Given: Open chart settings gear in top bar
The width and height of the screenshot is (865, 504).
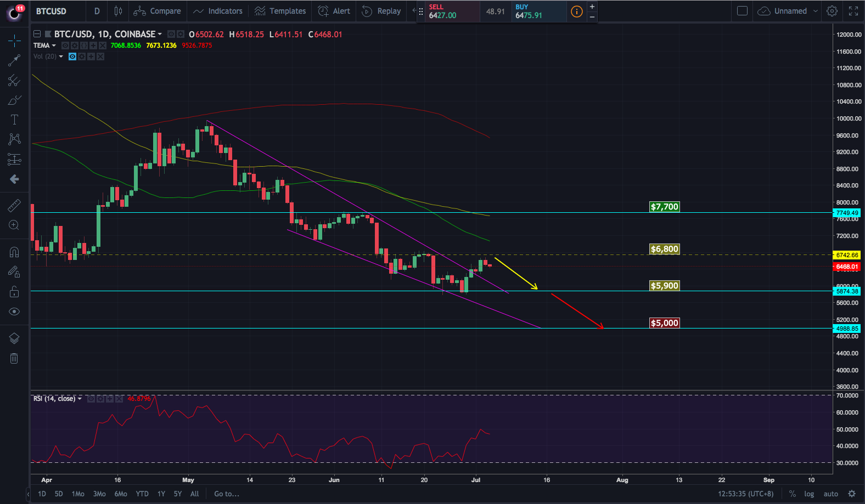Looking at the screenshot, I should tap(832, 11).
